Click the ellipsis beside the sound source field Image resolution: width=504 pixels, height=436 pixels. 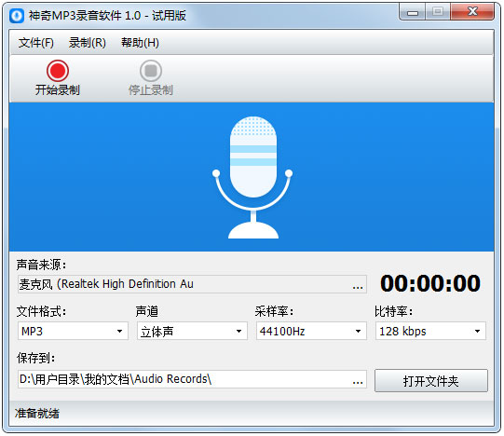click(358, 286)
